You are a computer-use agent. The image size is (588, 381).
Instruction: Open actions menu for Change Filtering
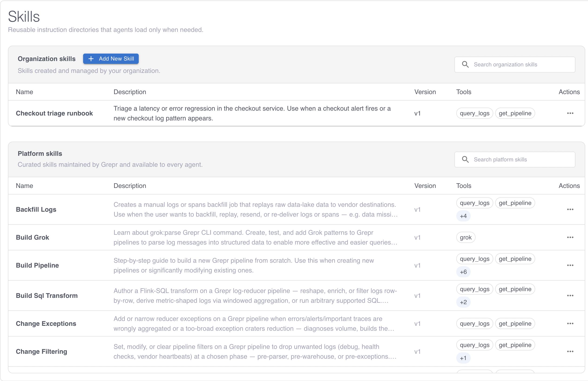pos(570,351)
